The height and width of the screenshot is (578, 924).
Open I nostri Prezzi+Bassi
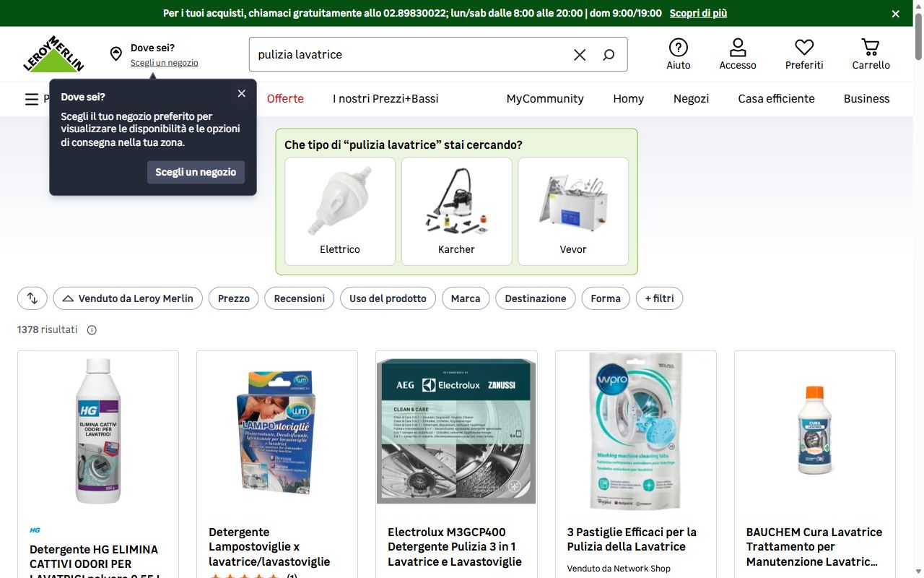[385, 99]
